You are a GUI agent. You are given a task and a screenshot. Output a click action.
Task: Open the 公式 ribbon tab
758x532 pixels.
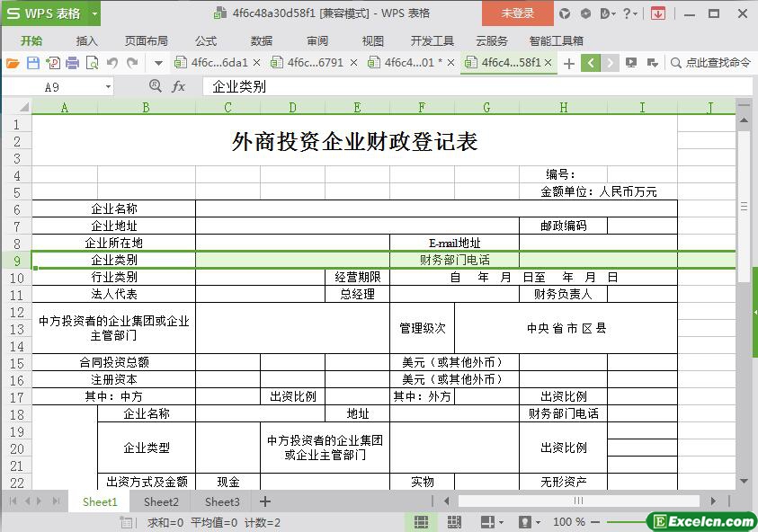click(206, 41)
